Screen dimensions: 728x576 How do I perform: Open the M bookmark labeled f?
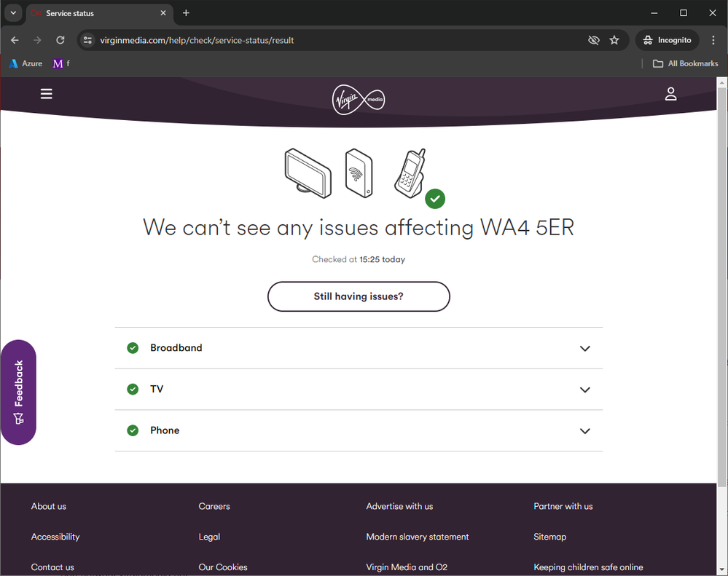point(61,63)
